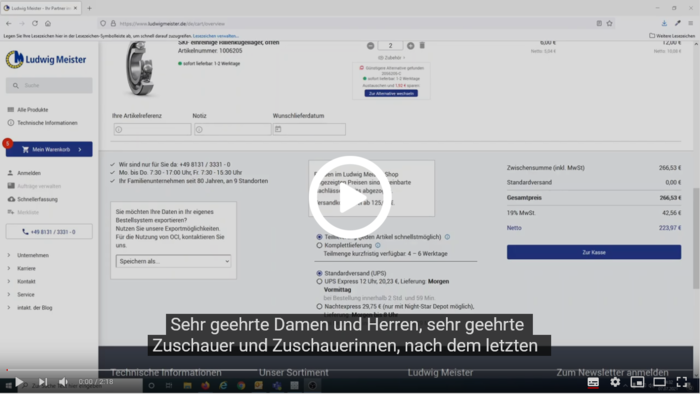Viewport: 700px width, 394px height.
Task: Play the video with the large center button
Action: tap(350, 197)
